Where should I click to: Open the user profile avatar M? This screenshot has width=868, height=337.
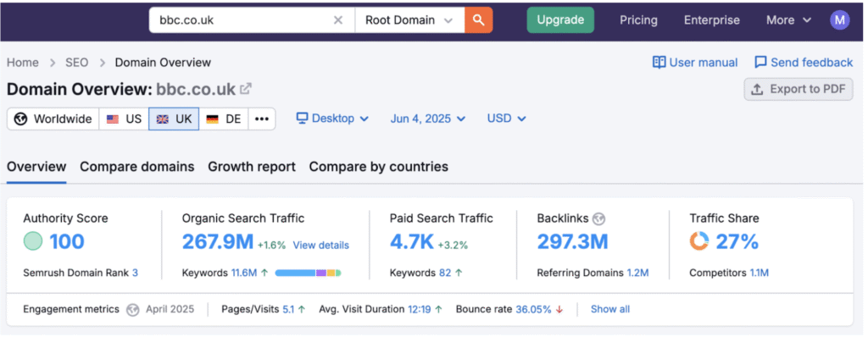840,20
